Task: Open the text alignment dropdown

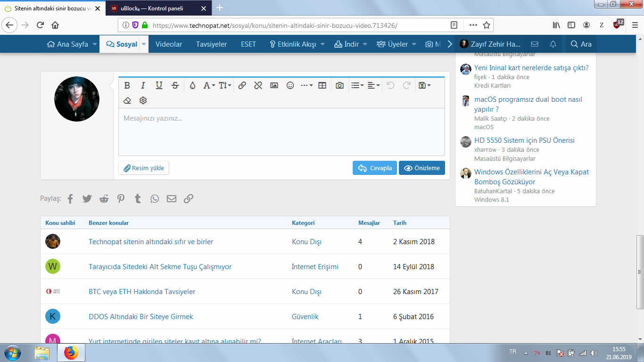Action: click(x=374, y=85)
